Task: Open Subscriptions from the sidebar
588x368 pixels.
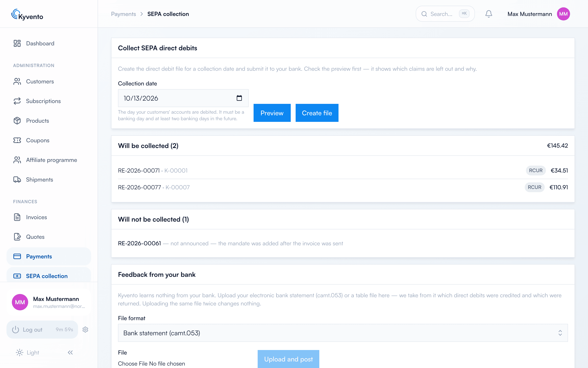Action: click(x=49, y=101)
